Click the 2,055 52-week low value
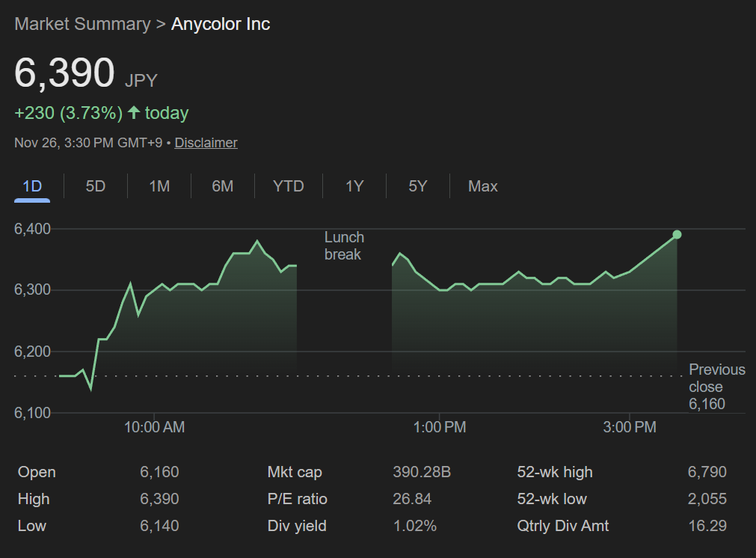This screenshot has height=558, width=756. click(x=707, y=499)
